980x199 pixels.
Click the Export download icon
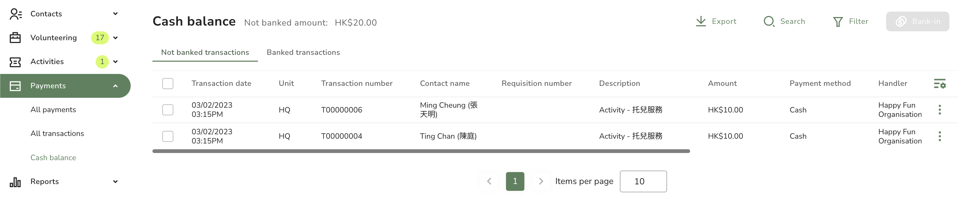[x=701, y=21]
